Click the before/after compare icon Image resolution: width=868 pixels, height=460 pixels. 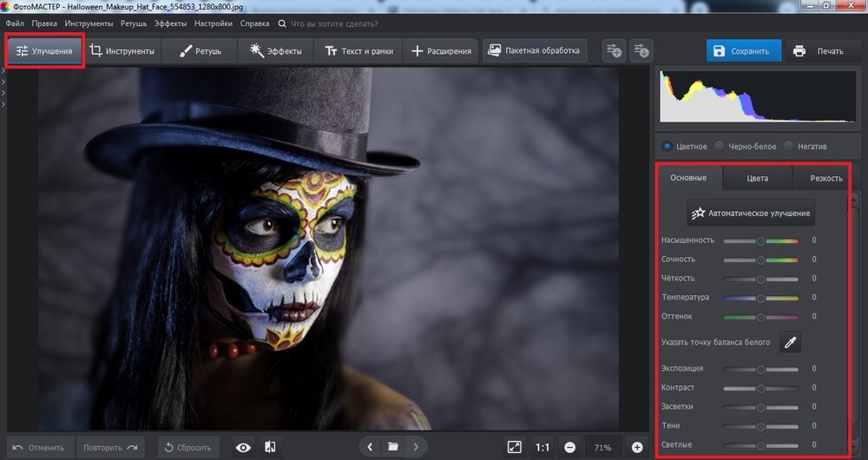[270, 447]
